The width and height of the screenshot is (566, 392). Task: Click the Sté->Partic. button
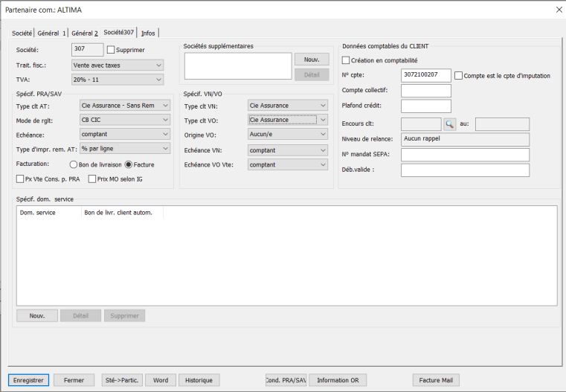[x=122, y=380]
